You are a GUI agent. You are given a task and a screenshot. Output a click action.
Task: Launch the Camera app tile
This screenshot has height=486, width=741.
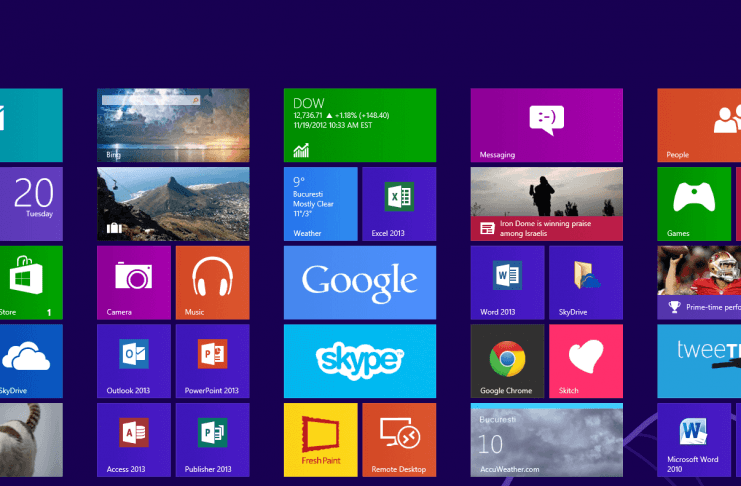coord(134,282)
